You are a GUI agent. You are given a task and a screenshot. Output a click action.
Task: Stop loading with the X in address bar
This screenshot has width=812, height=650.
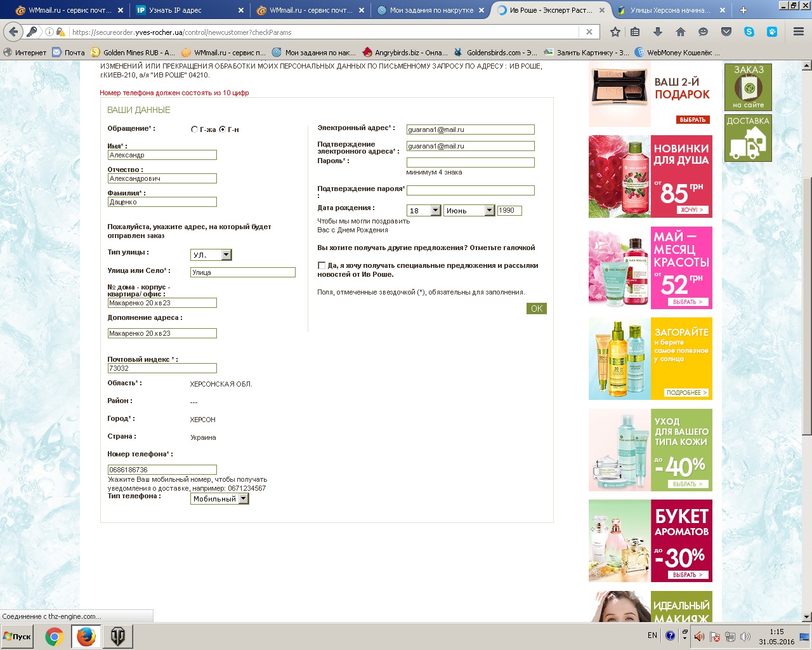point(589,32)
